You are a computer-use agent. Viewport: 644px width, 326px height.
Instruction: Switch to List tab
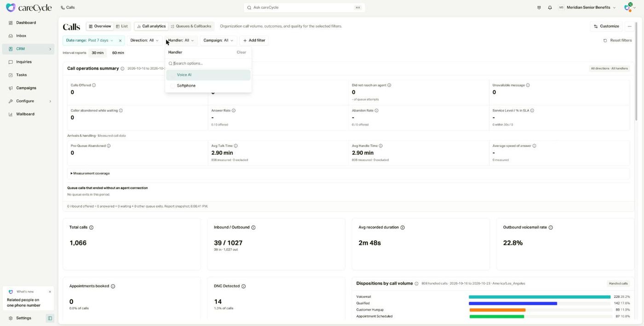point(122,26)
